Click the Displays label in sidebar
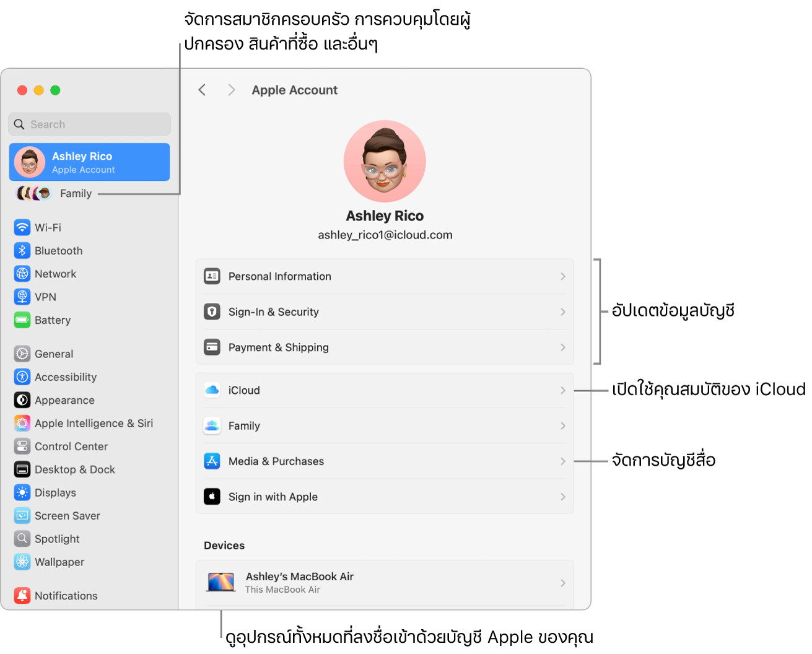Image resolution: width=812 pixels, height=654 pixels. (x=55, y=492)
